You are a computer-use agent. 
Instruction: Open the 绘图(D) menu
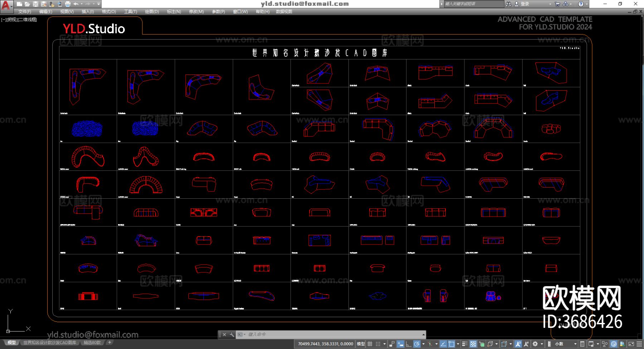[x=152, y=12]
